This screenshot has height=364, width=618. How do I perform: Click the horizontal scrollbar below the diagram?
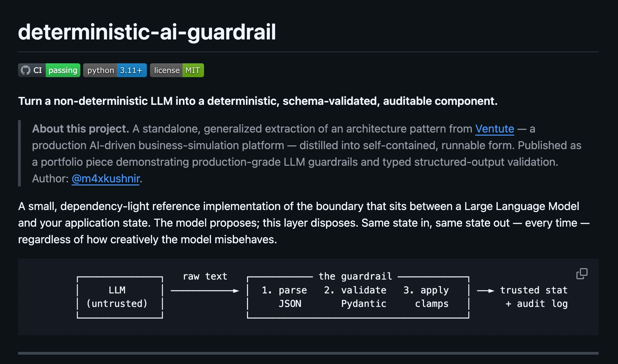[x=308, y=353]
